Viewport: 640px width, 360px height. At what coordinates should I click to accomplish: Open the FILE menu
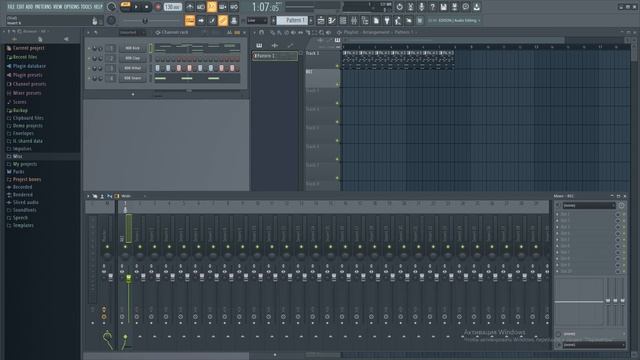pos(11,7)
